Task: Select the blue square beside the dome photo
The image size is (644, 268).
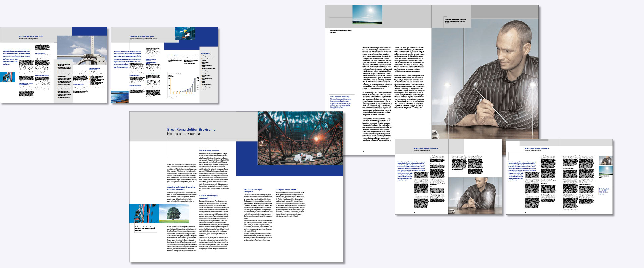Action: click(247, 158)
